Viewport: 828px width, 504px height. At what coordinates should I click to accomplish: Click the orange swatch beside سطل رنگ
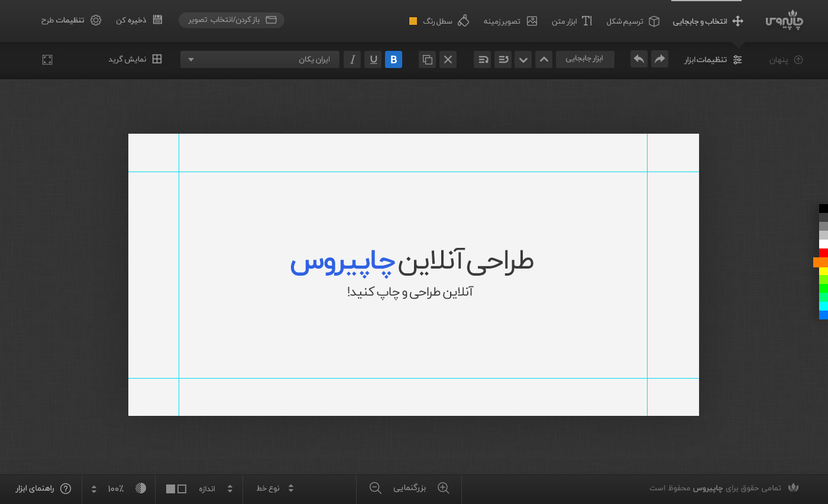coord(413,21)
